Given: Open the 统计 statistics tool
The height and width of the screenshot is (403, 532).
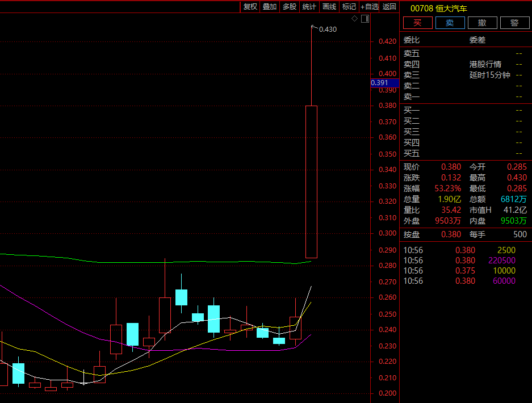Looking at the screenshot, I should point(309,7).
